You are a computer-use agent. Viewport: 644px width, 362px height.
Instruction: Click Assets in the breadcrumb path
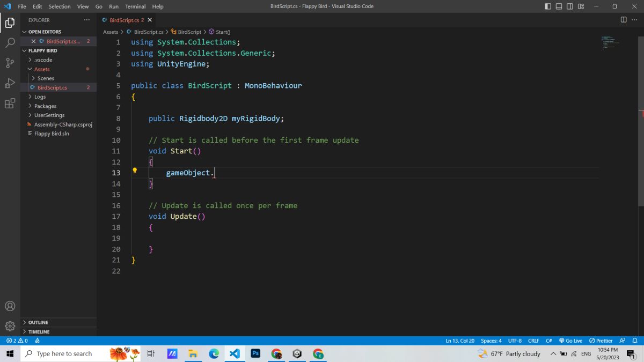111,32
